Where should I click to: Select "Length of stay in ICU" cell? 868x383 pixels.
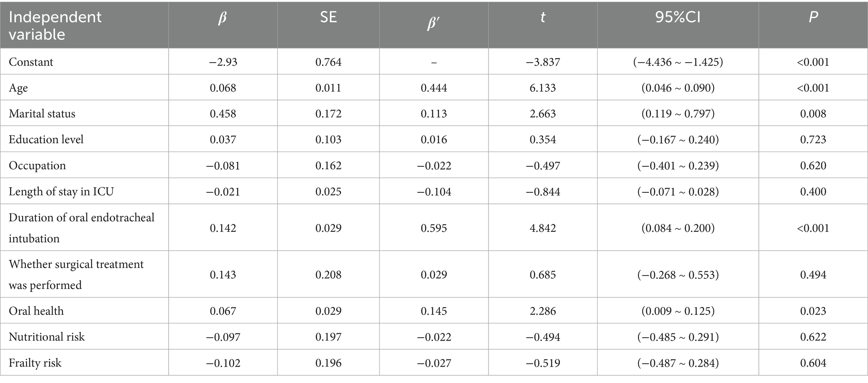pyautogui.click(x=61, y=191)
